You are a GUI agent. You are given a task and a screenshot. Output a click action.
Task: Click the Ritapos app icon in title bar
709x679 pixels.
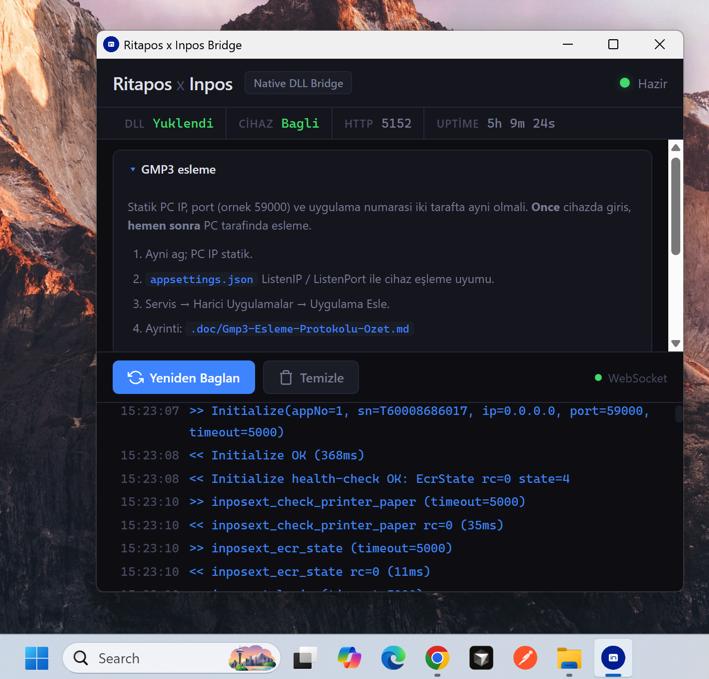pos(111,45)
